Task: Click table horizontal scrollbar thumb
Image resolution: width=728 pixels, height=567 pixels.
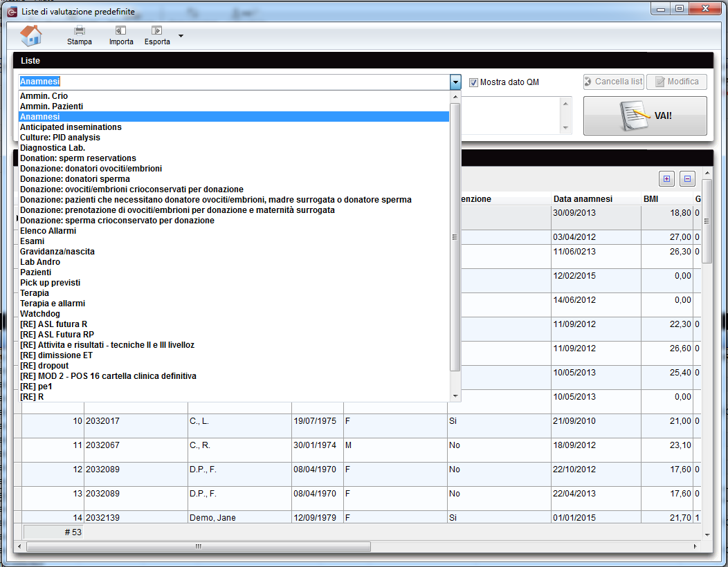Action: click(198, 546)
